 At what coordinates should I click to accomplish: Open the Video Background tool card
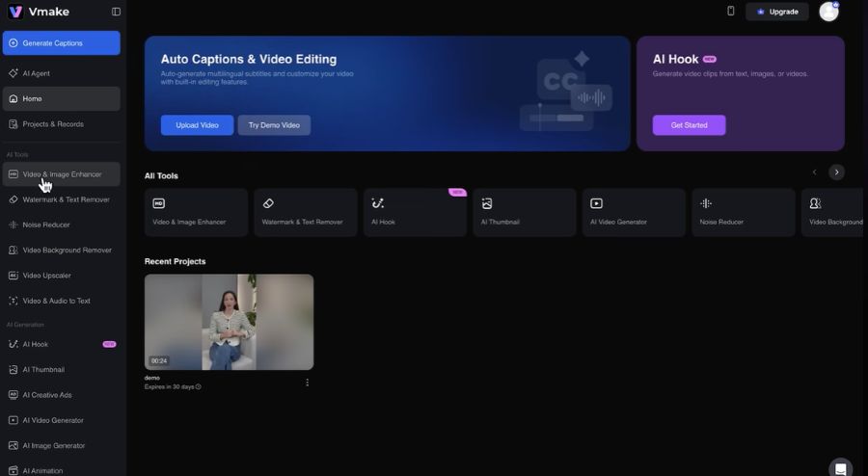pyautogui.click(x=832, y=213)
